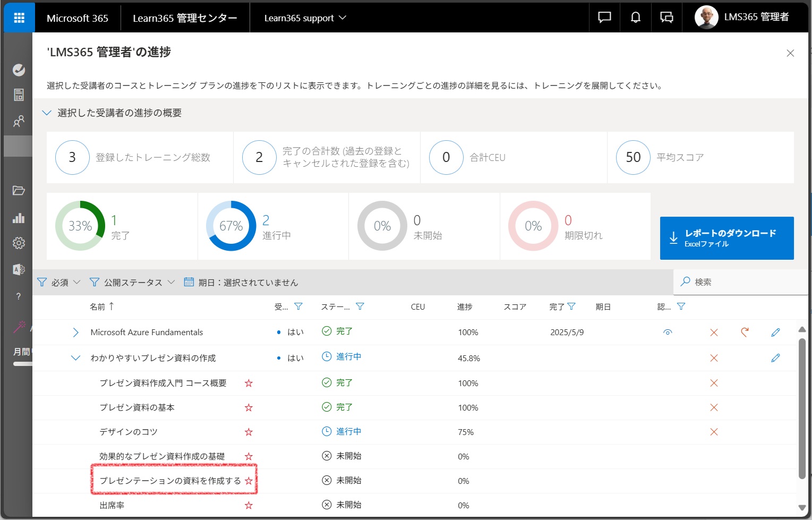
Task: Filter the 受... column
Action: [298, 306]
